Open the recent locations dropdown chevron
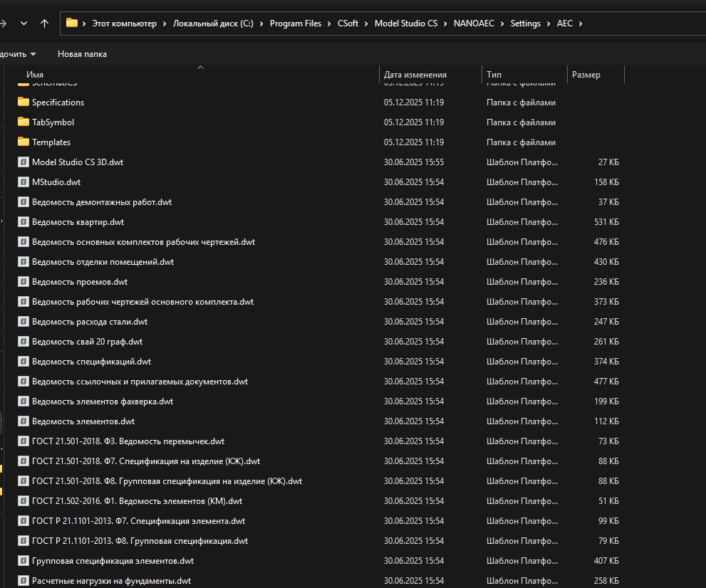 pyautogui.click(x=24, y=23)
